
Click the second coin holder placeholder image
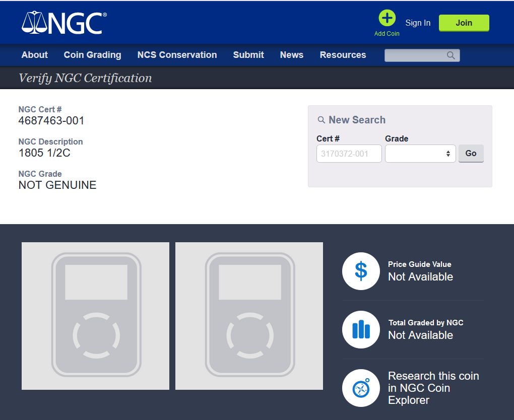click(249, 316)
